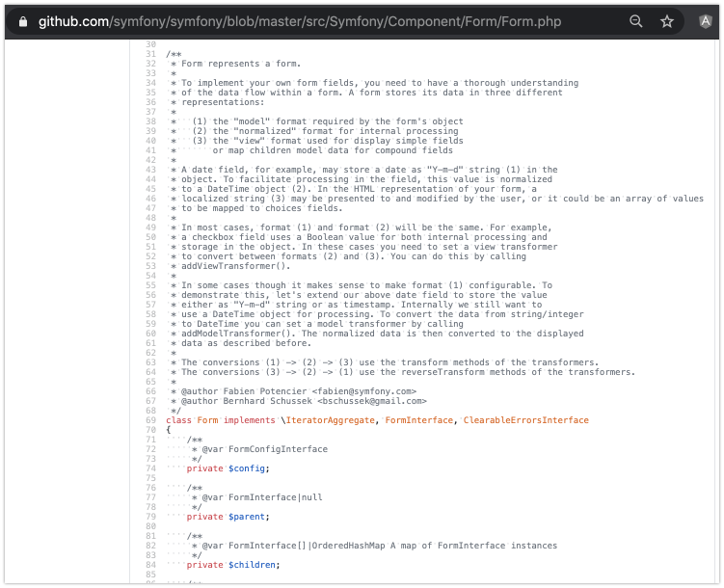Click "To implement your own form fields" line

tap(380, 83)
